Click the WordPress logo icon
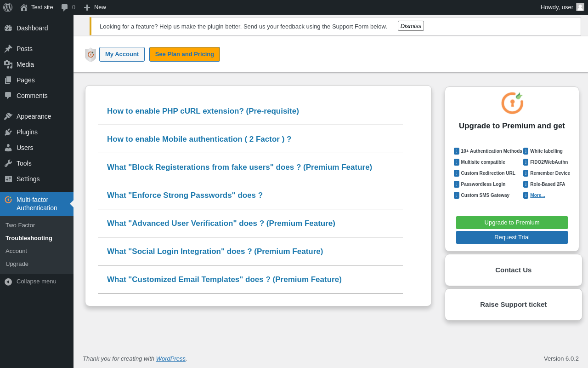The width and height of the screenshot is (588, 368). pyautogui.click(x=8, y=7)
